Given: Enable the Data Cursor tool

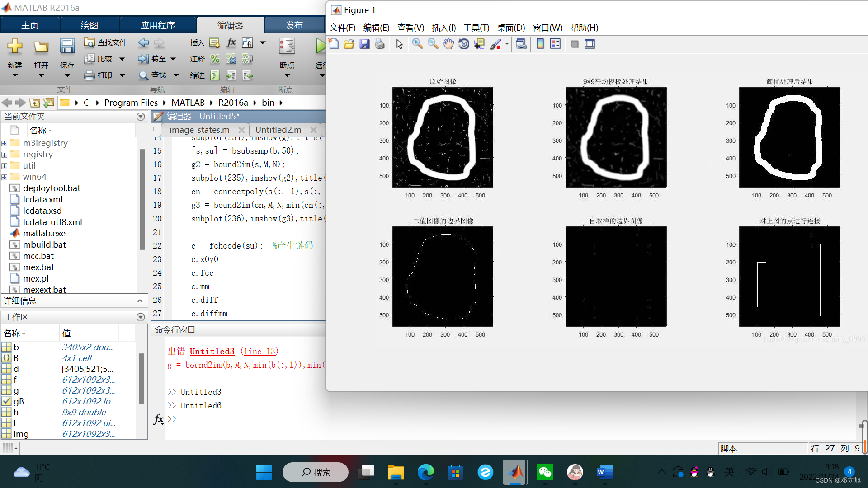Looking at the screenshot, I should 479,44.
